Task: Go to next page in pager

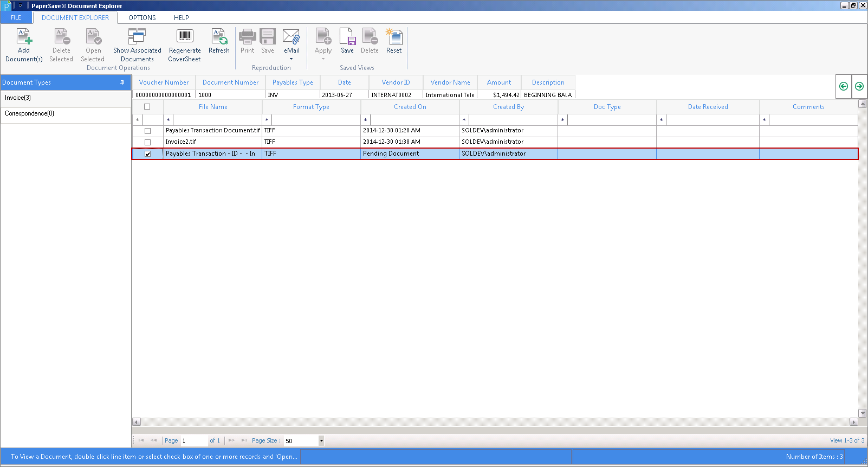Action: (231, 440)
